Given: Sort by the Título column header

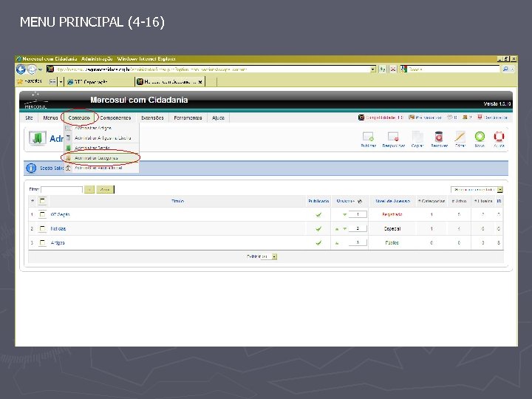Looking at the screenshot, I should 177,201.
